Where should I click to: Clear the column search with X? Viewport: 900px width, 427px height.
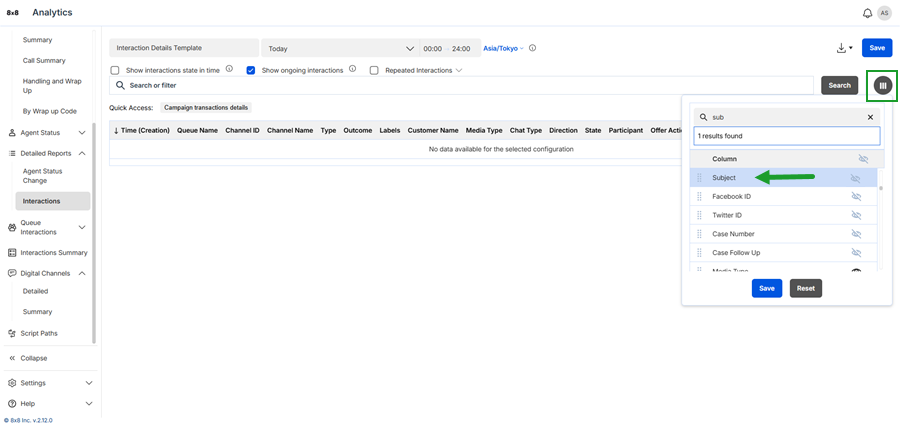(x=870, y=117)
